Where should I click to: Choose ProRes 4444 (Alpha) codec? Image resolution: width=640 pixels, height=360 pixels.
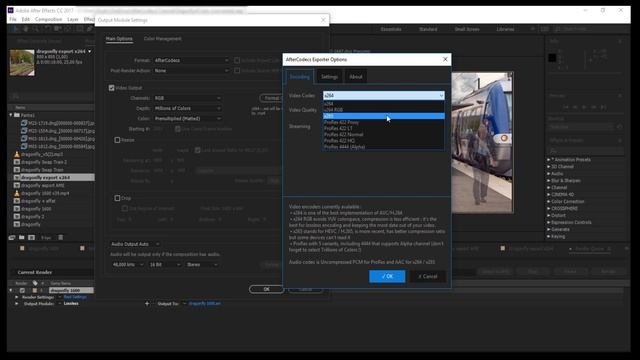[x=383, y=147]
